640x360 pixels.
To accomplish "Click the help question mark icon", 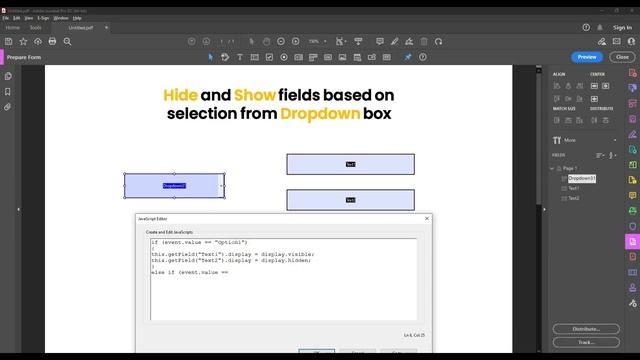I will 586,27.
